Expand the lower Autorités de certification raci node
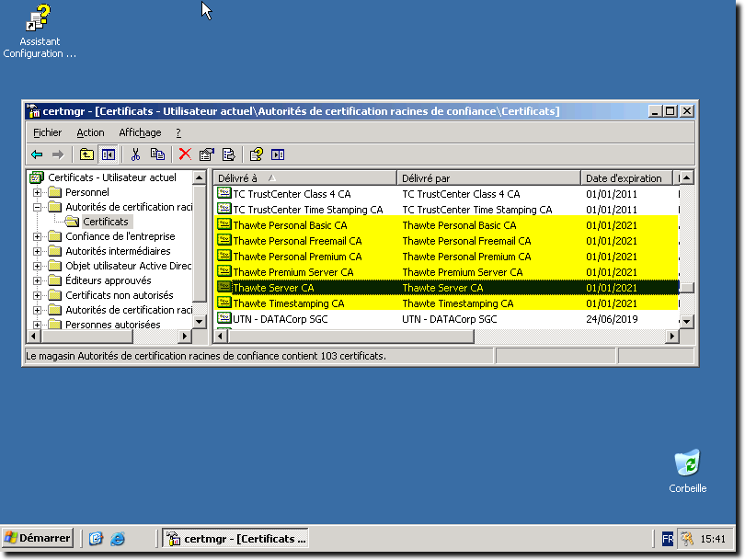Image resolution: width=745 pixels, height=560 pixels. pyautogui.click(x=37, y=310)
